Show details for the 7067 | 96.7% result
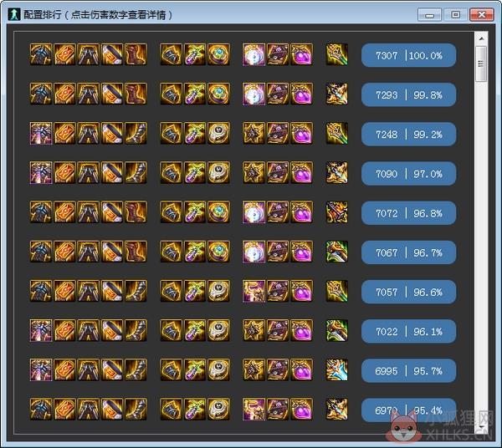The width and height of the screenshot is (502, 448). (408, 252)
